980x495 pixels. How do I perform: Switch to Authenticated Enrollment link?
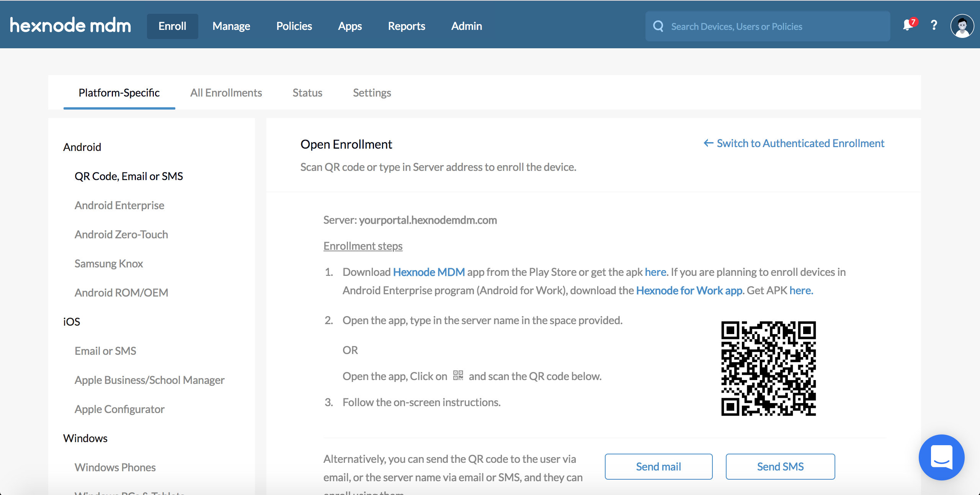(794, 143)
